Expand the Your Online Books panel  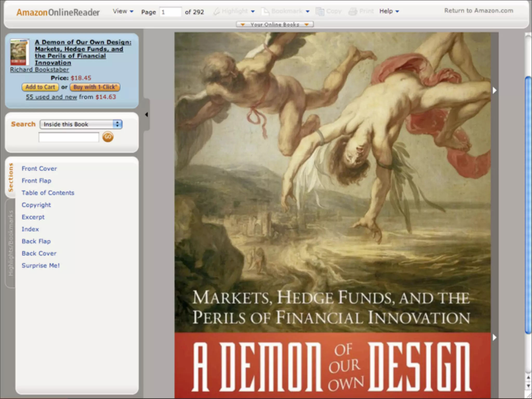coord(275,24)
